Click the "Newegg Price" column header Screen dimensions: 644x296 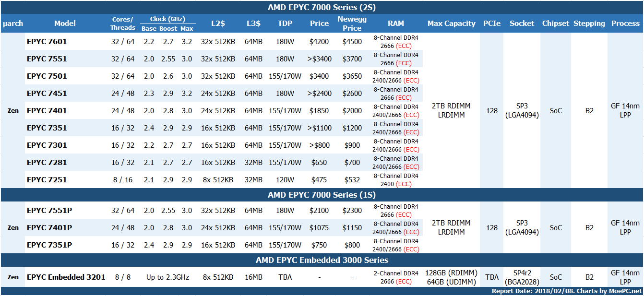[352, 24]
